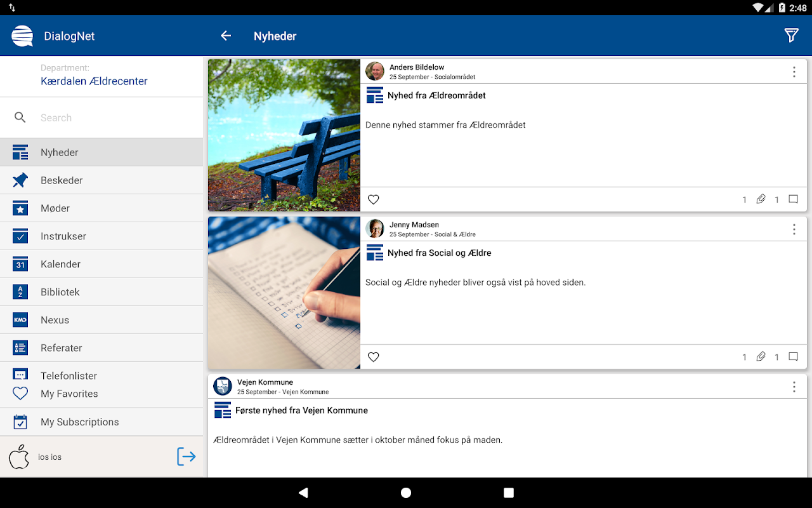Click the Telefonlister icon
The image size is (812, 508).
(x=20, y=375)
